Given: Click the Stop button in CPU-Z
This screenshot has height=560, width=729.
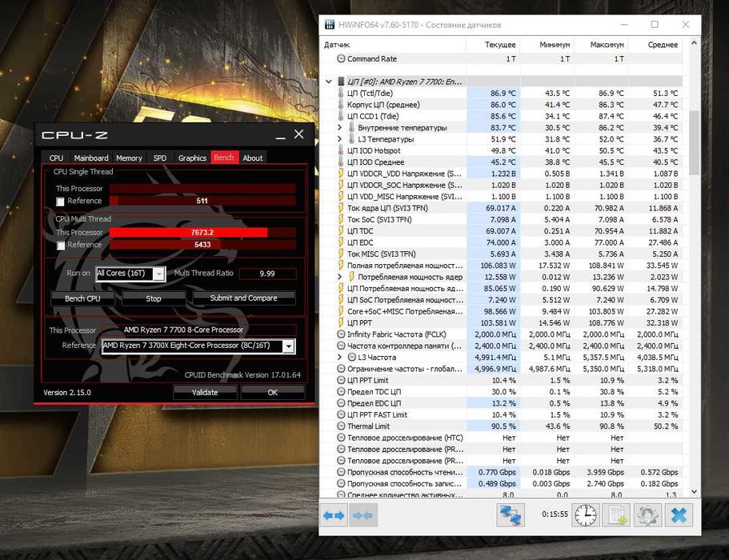Looking at the screenshot, I should pos(154,298).
